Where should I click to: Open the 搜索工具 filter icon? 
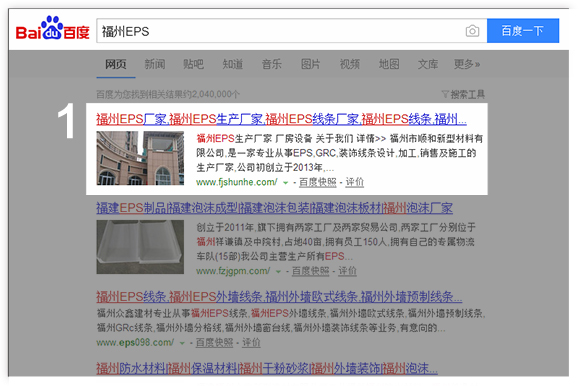445,95
